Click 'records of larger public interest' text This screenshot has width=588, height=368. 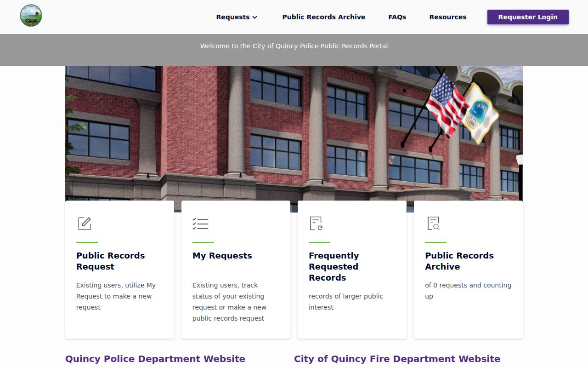point(346,302)
